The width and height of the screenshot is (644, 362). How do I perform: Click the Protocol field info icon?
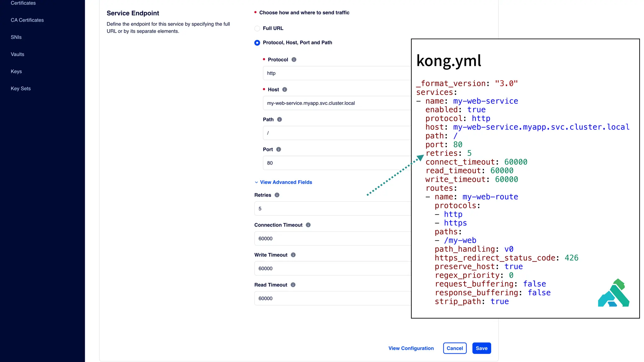[x=294, y=60]
